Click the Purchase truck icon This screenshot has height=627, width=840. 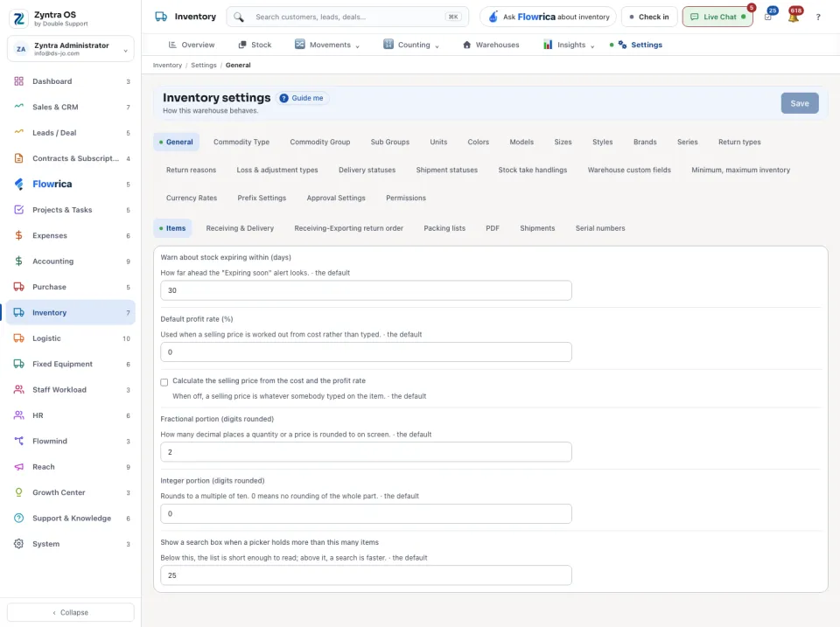coord(18,287)
